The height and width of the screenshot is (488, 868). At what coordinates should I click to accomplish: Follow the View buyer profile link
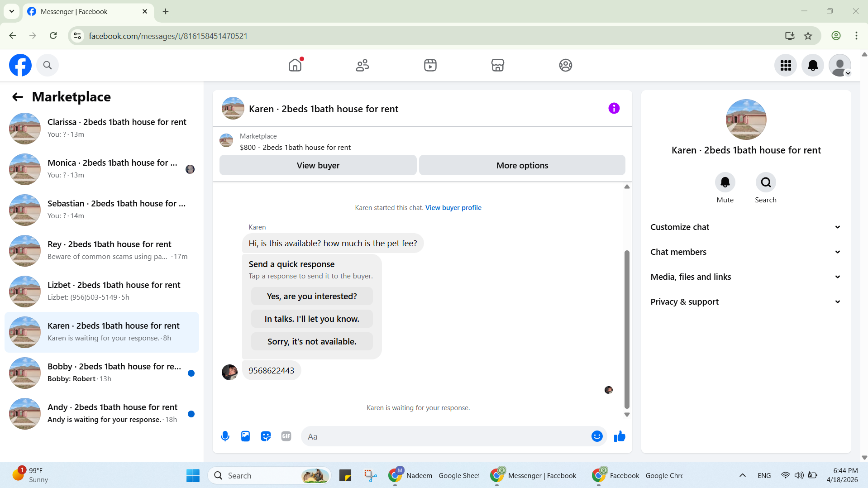pyautogui.click(x=453, y=208)
